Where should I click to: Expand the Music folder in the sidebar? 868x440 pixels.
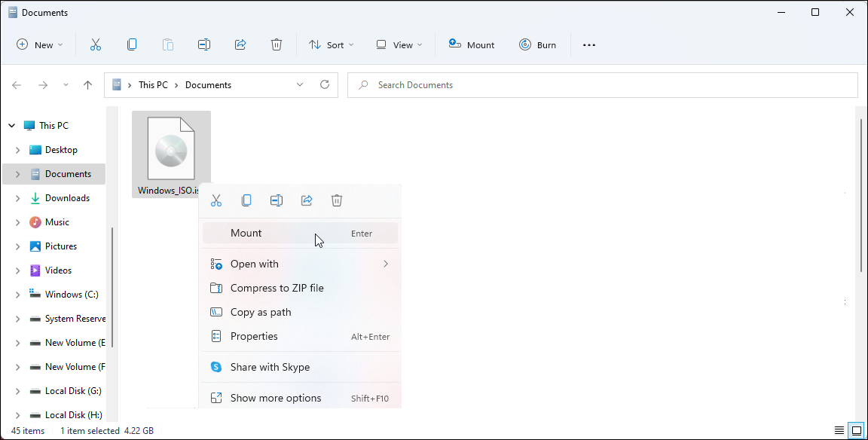pyautogui.click(x=17, y=222)
